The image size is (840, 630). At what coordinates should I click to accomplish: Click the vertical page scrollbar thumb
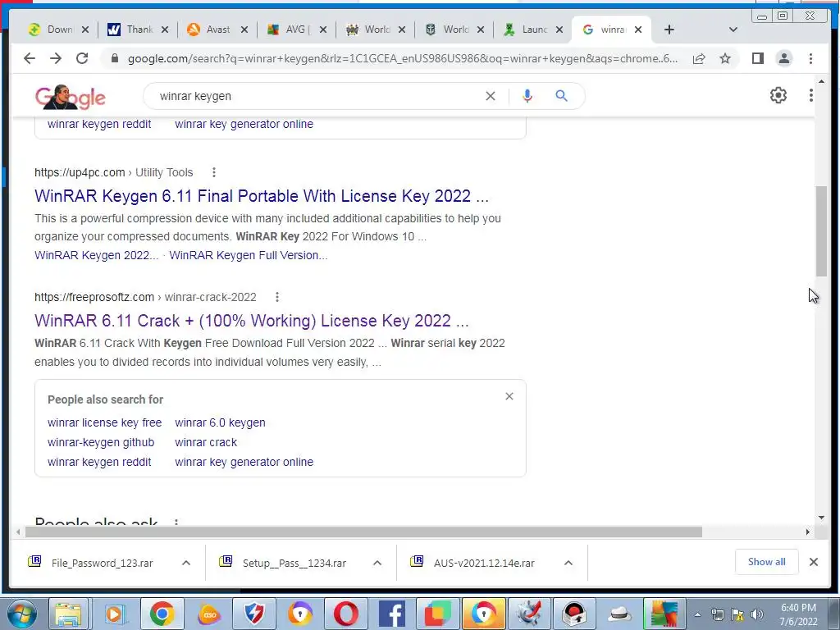[x=821, y=231]
